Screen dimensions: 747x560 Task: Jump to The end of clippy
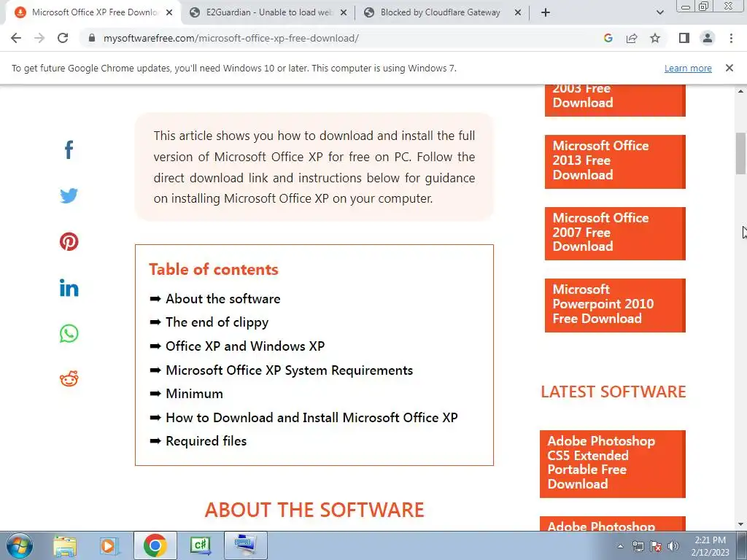click(217, 322)
